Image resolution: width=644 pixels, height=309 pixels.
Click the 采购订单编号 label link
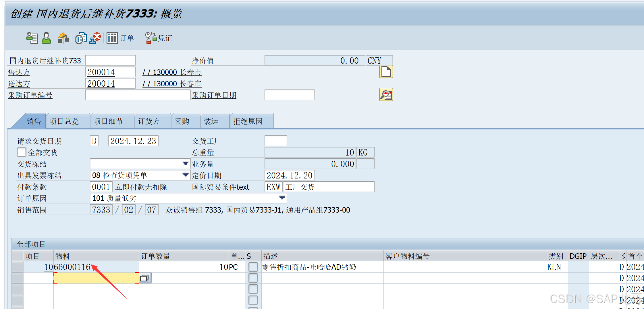[x=30, y=95]
